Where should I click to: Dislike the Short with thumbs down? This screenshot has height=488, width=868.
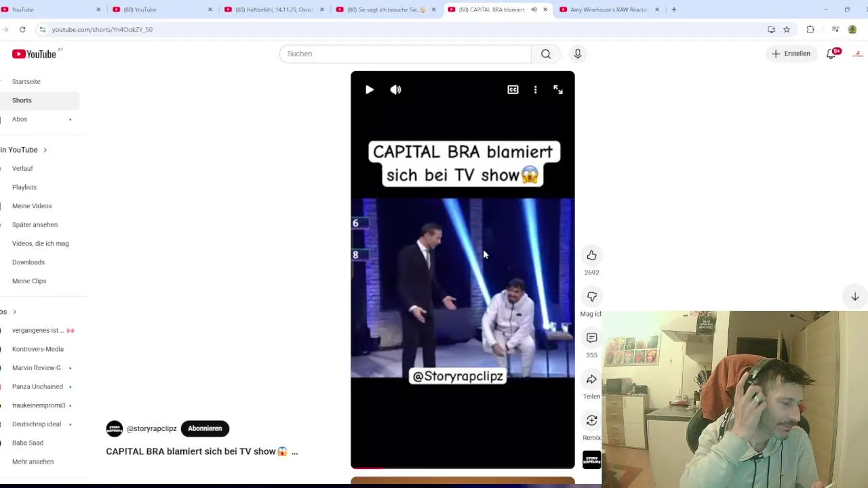(x=592, y=296)
